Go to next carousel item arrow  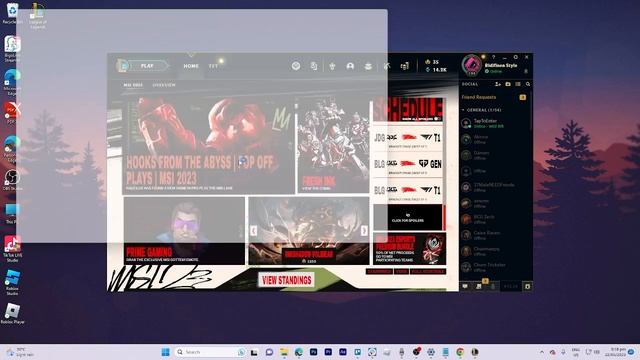coord(364,231)
